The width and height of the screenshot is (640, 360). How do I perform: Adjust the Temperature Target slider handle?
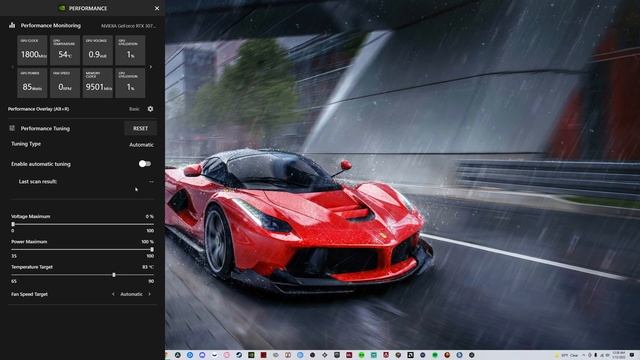coord(114,275)
